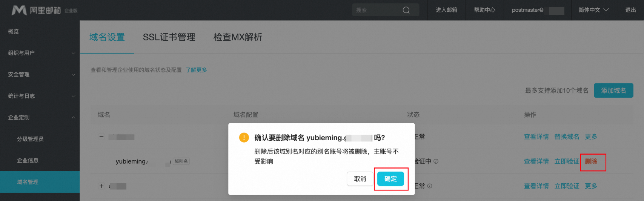This screenshot has height=201, width=644.
Task: Click the search magnifier icon
Action: pyautogui.click(x=406, y=10)
